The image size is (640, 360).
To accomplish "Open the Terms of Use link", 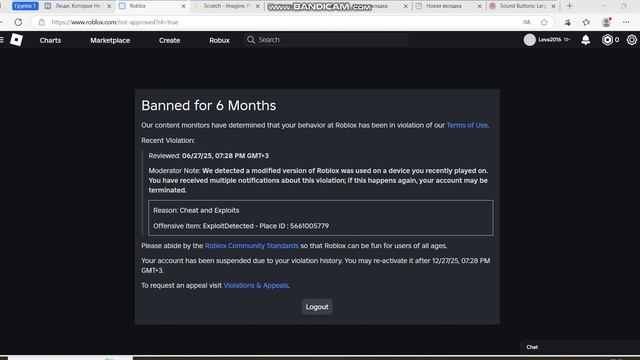I will 467,125.
